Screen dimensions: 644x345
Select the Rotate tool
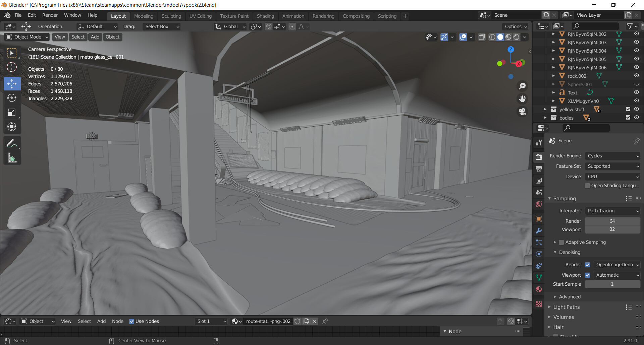(x=12, y=98)
